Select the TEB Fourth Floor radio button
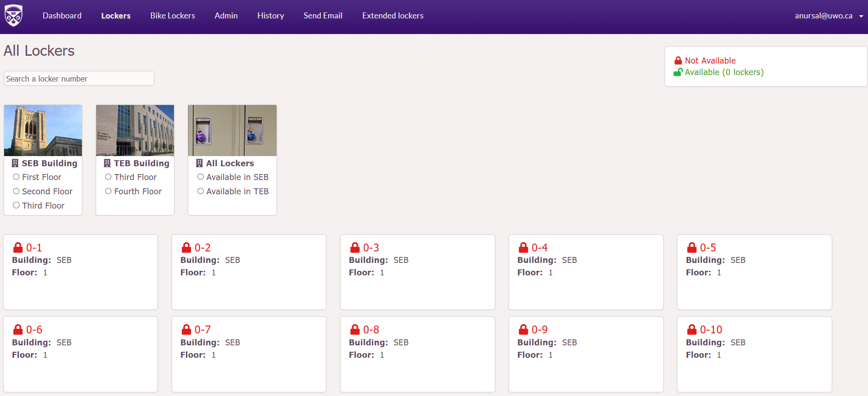Image resolution: width=868 pixels, height=396 pixels. point(108,191)
